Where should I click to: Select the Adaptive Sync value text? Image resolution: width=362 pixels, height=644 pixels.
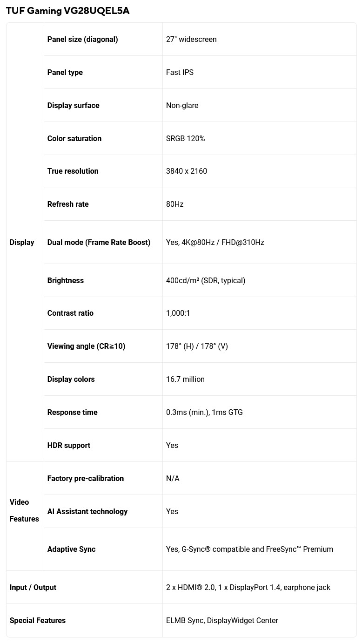click(249, 549)
